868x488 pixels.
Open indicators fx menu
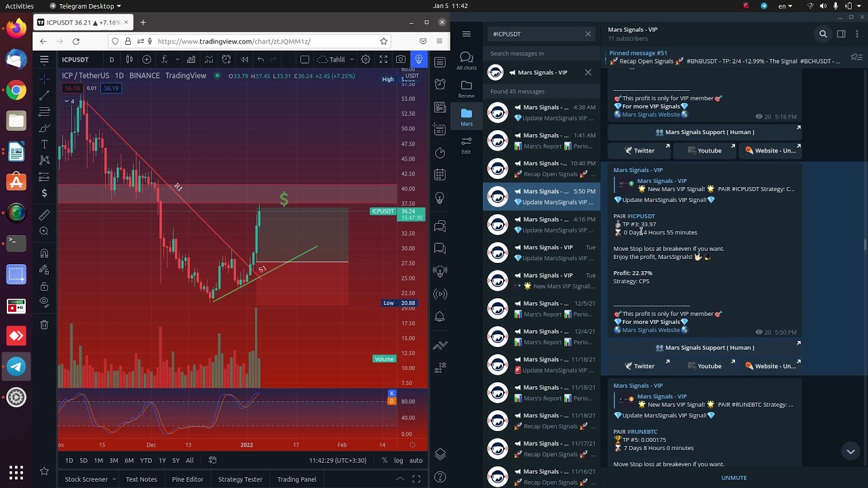[x=164, y=60]
